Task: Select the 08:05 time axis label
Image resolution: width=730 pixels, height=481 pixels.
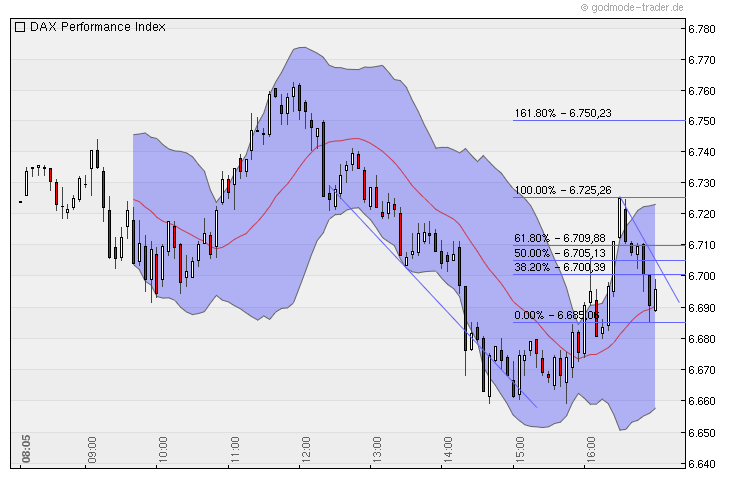Action: (26, 449)
